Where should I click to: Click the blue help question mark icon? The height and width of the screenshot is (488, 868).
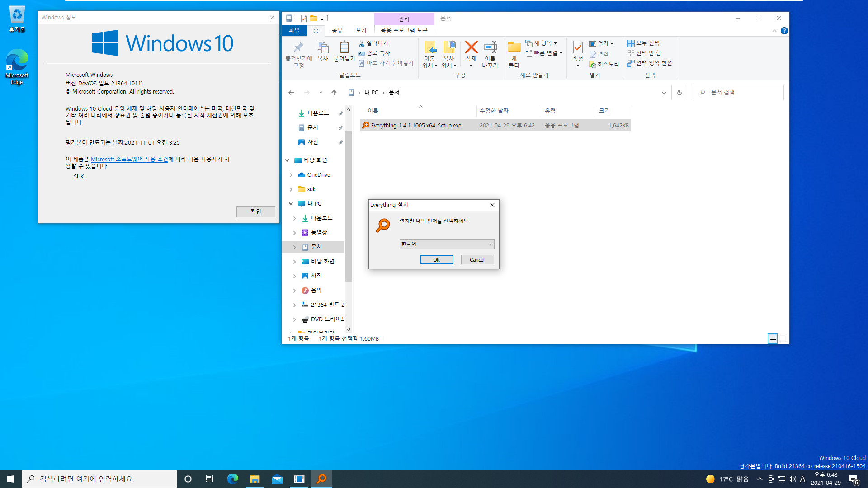[x=784, y=31]
